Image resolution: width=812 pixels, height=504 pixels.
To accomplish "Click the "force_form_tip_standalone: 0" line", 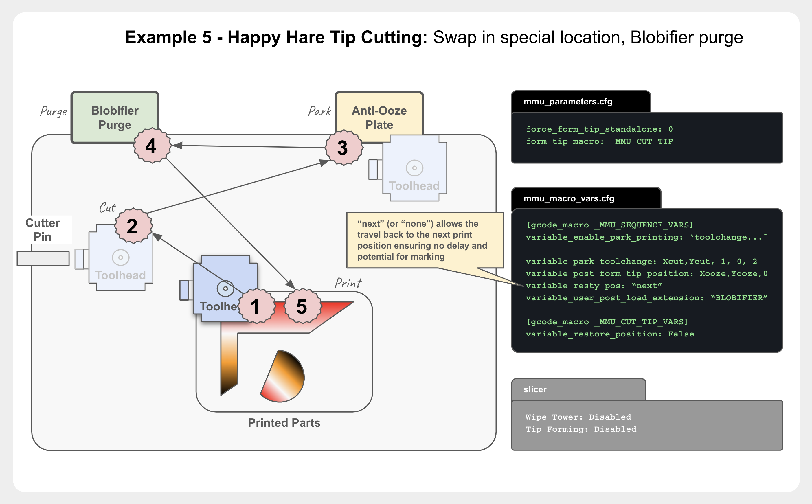I will click(x=599, y=129).
